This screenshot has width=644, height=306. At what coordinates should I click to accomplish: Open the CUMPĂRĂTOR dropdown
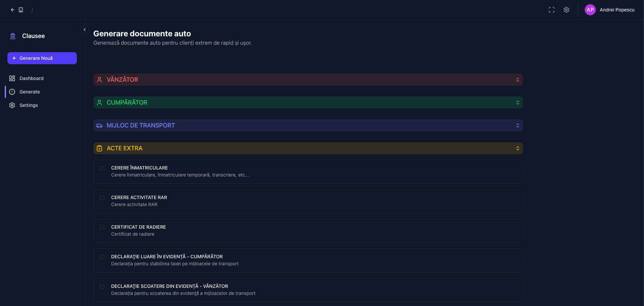517,103
